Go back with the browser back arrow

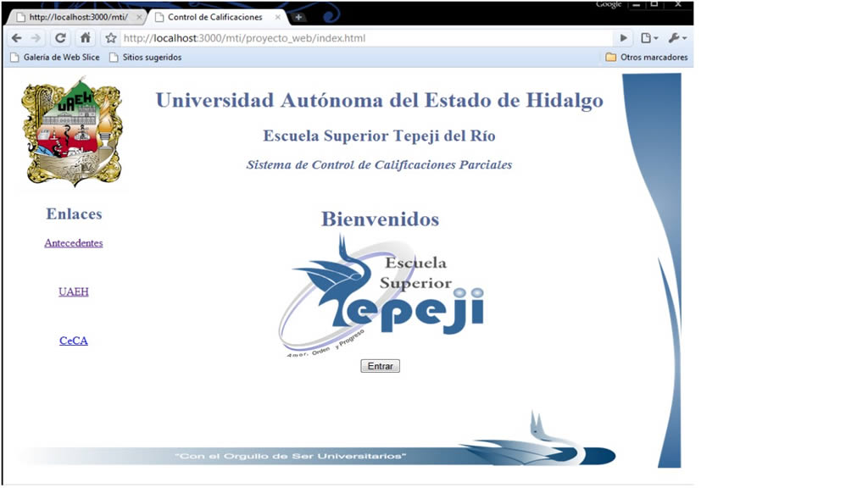[17, 38]
